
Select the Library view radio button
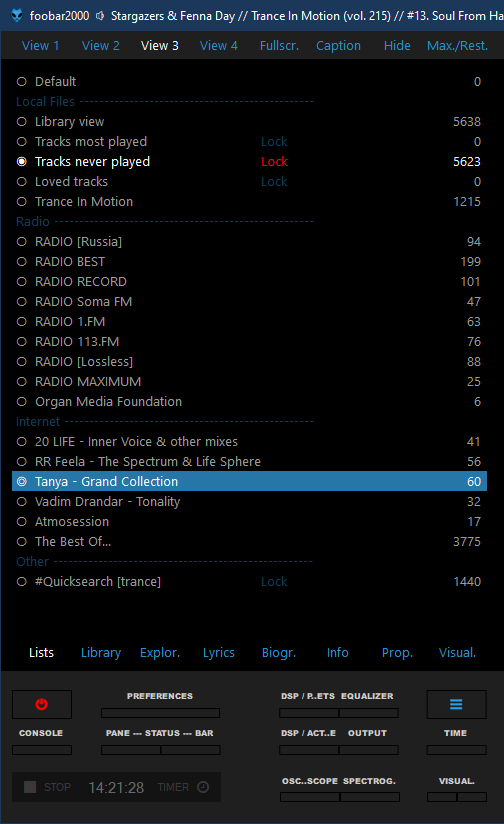pyautogui.click(x=22, y=121)
